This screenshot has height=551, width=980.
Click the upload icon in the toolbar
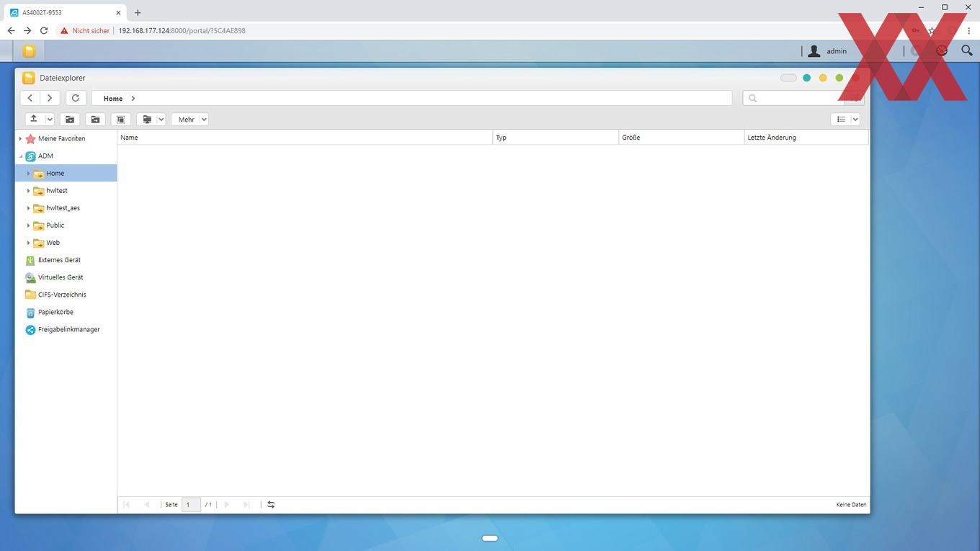pos(33,120)
